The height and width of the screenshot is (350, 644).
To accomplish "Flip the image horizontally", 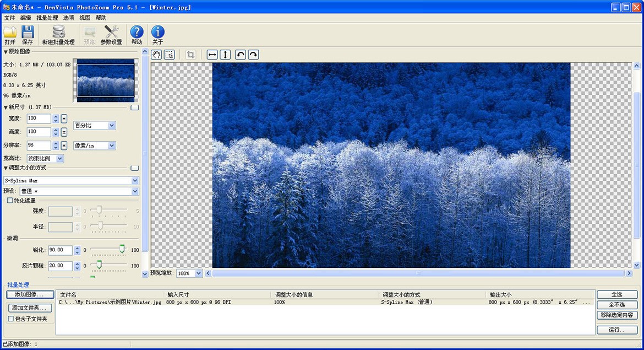I will pos(212,55).
